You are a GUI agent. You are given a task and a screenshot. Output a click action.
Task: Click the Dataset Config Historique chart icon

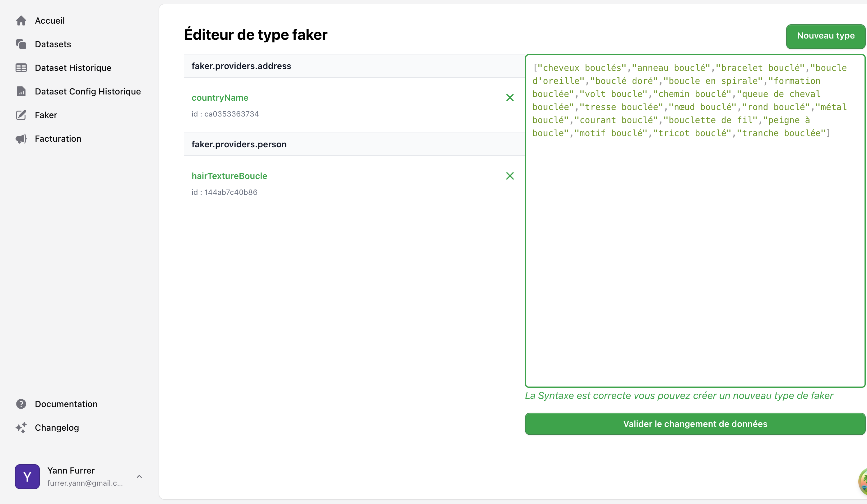21,91
